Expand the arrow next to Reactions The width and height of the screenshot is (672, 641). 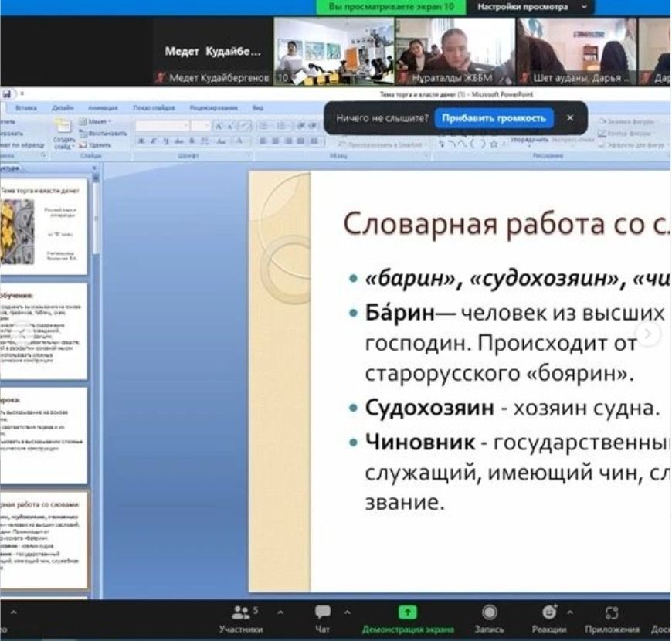[570, 612]
